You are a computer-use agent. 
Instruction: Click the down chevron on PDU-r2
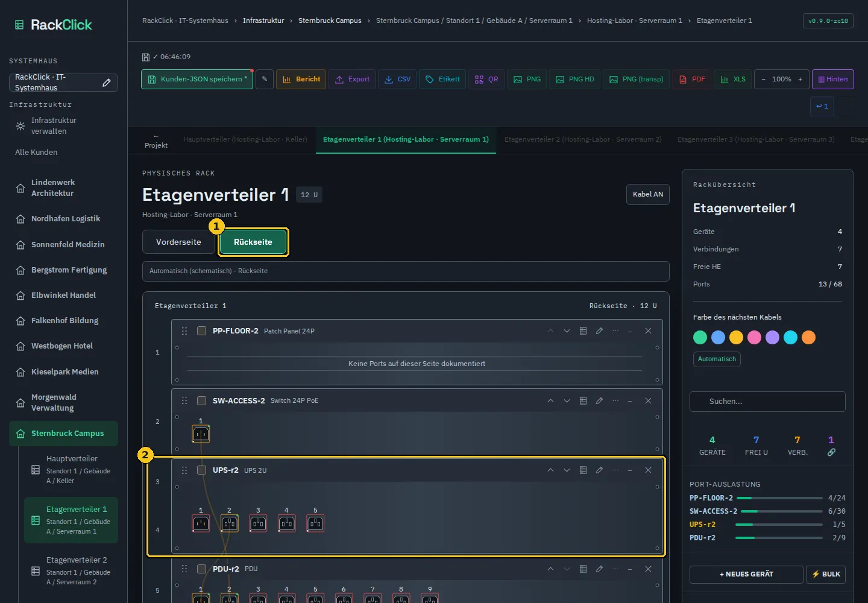click(567, 569)
